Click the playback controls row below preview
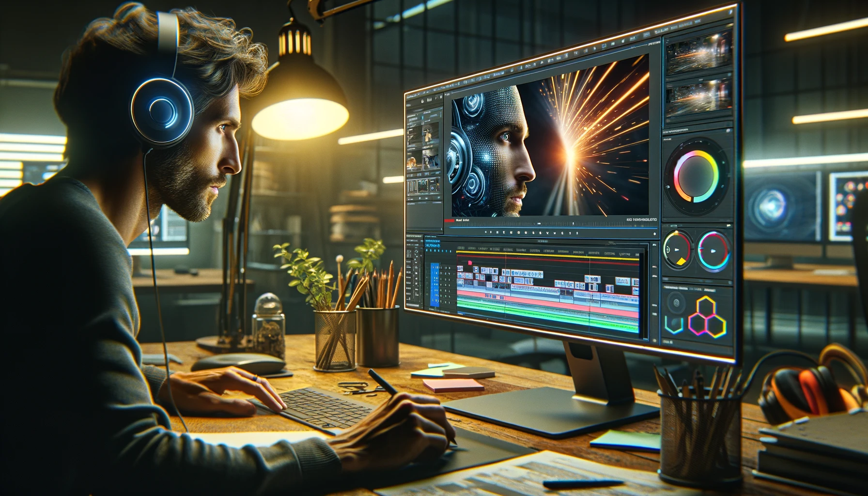 (x=533, y=233)
